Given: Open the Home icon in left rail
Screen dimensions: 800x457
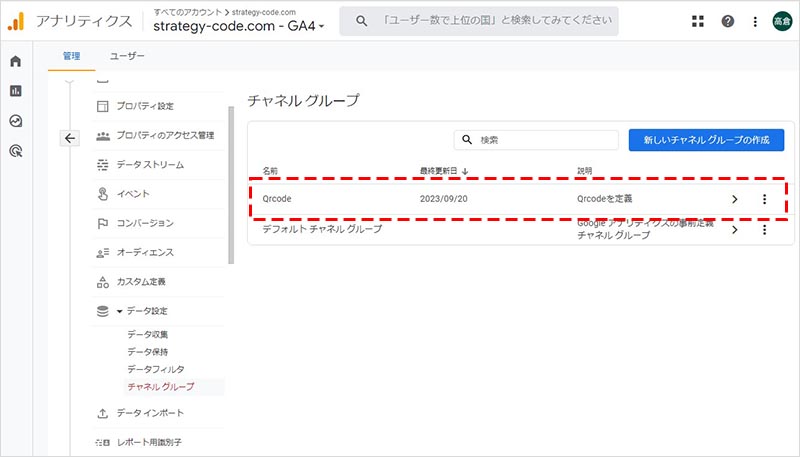Looking at the screenshot, I should coord(15,61).
